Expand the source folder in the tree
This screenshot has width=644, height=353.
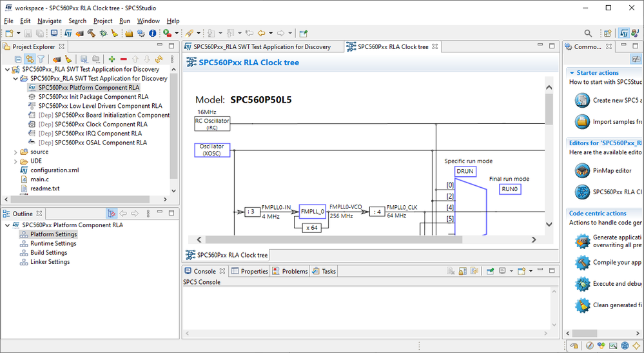tap(15, 152)
